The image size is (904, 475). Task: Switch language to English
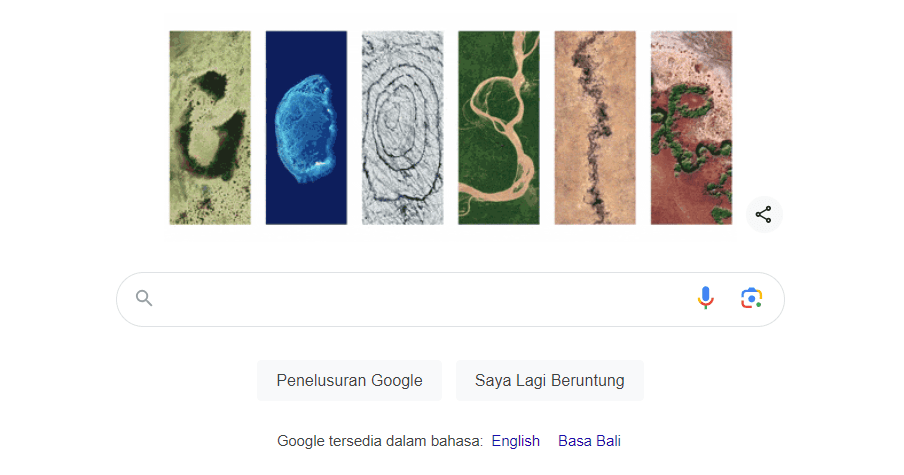[x=515, y=441]
